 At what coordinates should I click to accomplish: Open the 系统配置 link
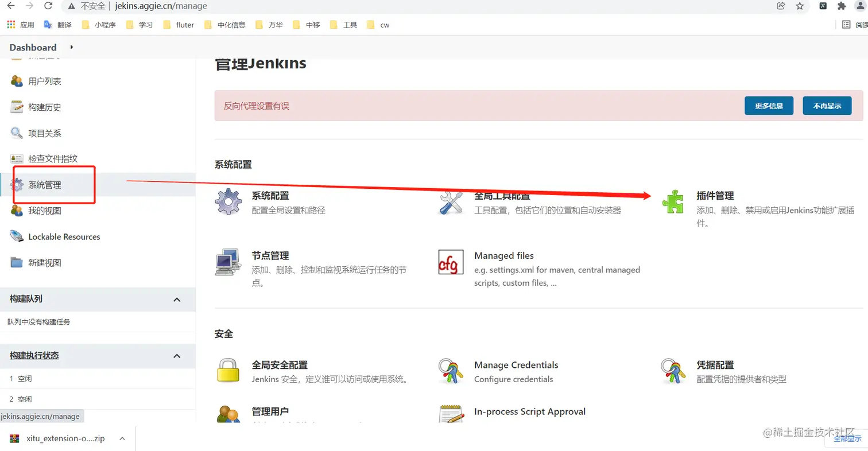pos(270,196)
